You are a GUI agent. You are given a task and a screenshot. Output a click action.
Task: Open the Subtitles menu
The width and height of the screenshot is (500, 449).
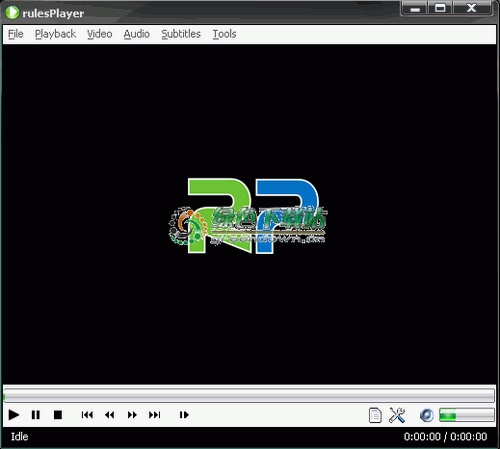181,34
